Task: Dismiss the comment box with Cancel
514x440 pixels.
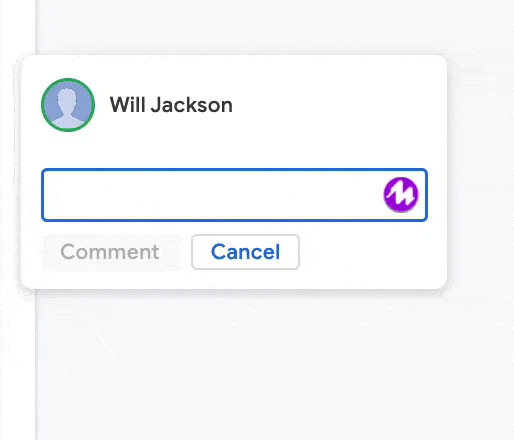Action: coord(245,252)
